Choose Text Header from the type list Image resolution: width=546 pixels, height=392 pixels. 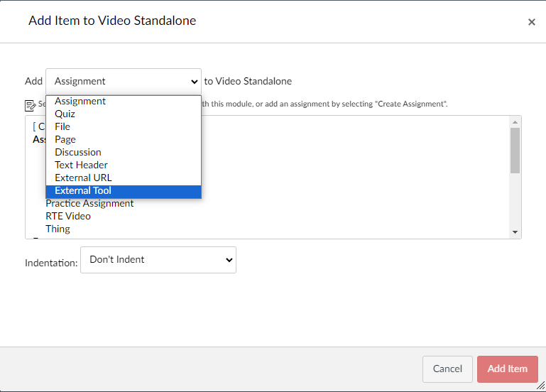124,165
